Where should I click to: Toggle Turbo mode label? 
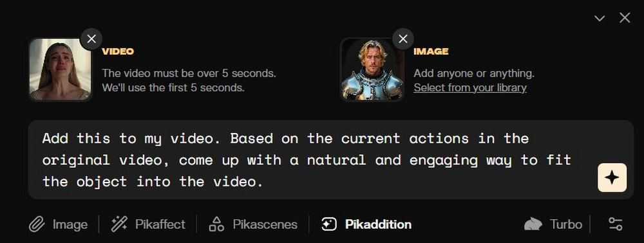(566, 224)
